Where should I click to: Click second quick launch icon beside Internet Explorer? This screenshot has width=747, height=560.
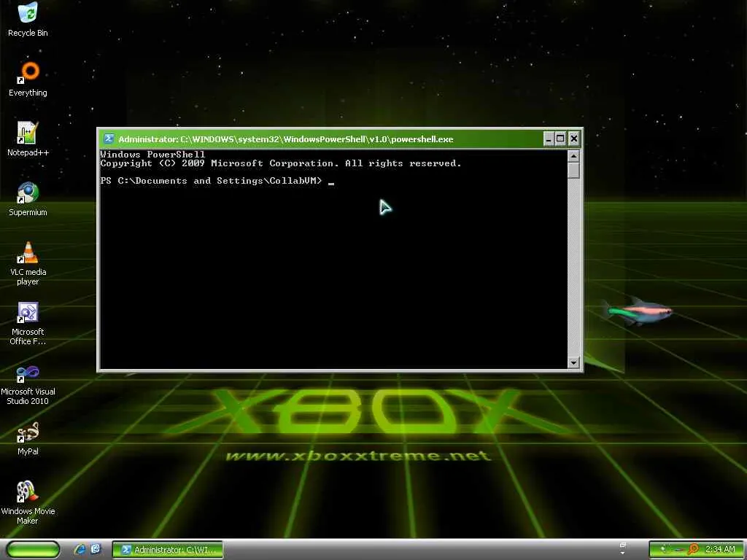point(96,549)
